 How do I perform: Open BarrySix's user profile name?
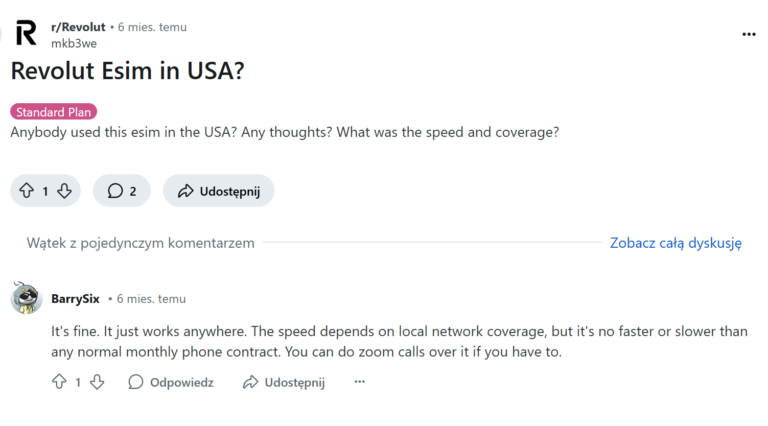point(75,299)
